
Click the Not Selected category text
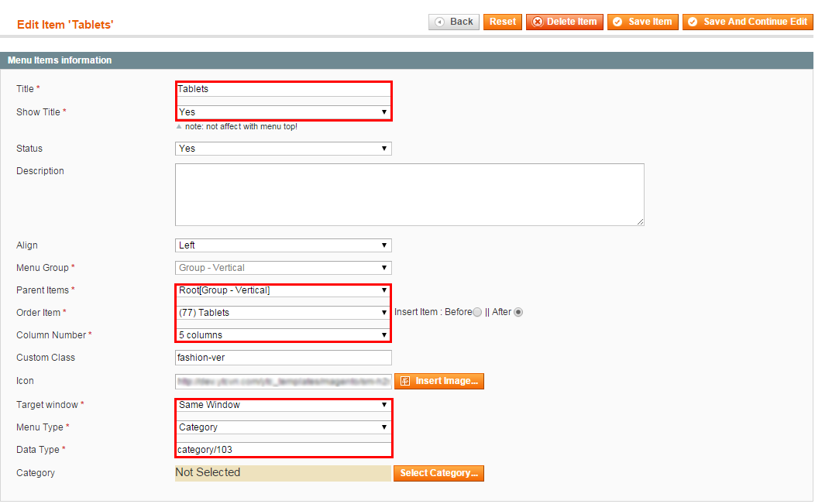tap(208, 472)
